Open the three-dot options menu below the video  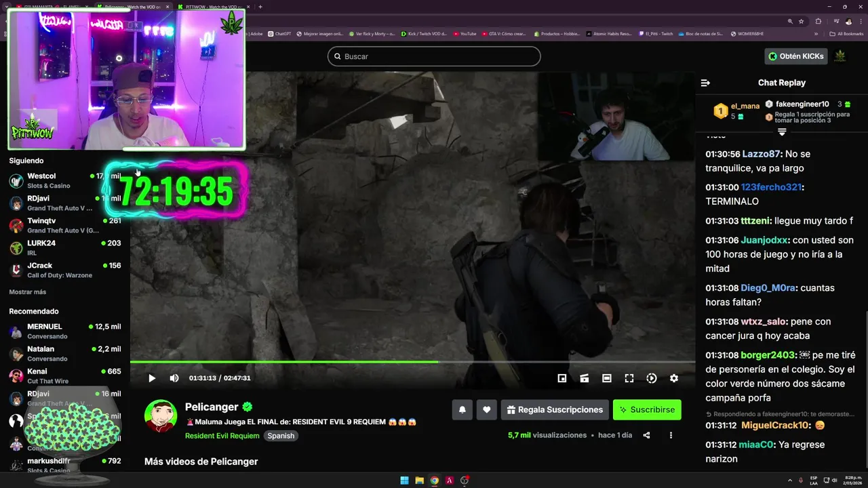671,435
